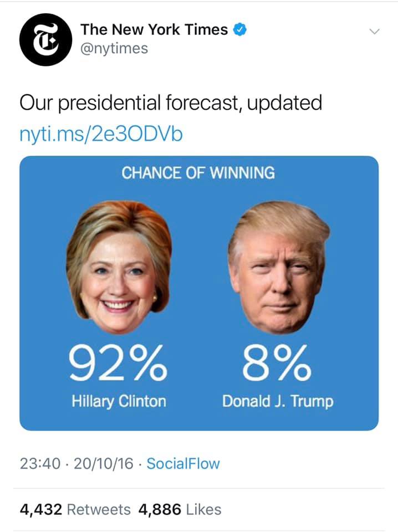
Task: Click the tweet text about presidential forecast
Action: pyautogui.click(x=170, y=103)
